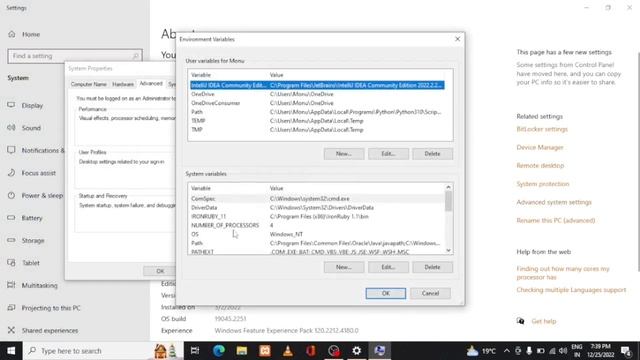The image size is (640, 360).
Task: Launch Microsoft Edge from the taskbar
Action: tap(218, 351)
